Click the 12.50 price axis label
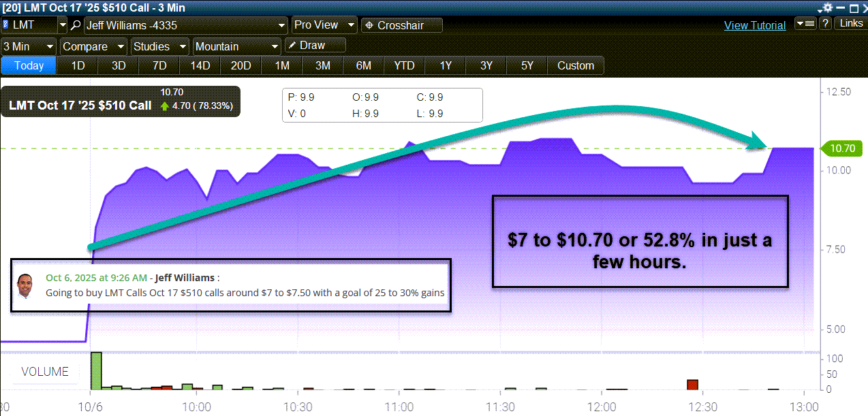 point(839,92)
